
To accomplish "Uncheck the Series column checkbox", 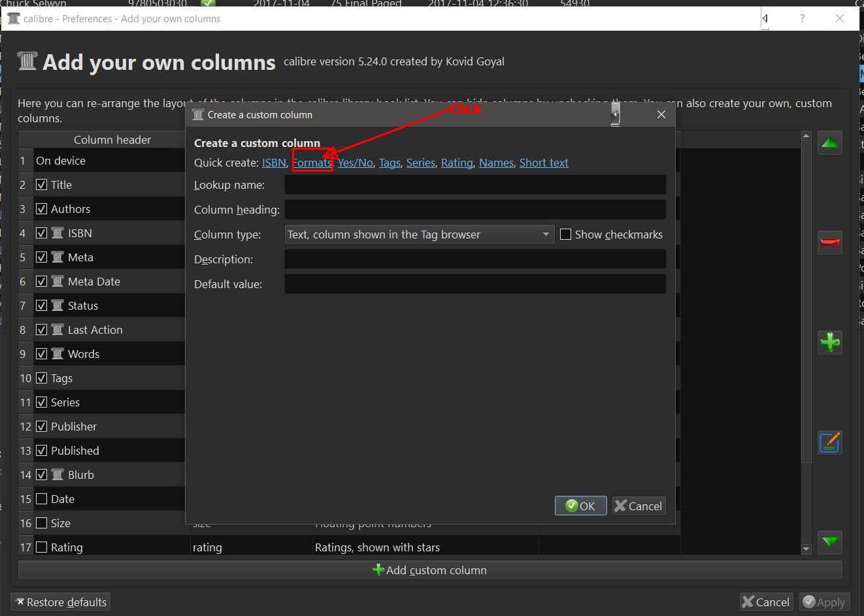I will (41, 402).
